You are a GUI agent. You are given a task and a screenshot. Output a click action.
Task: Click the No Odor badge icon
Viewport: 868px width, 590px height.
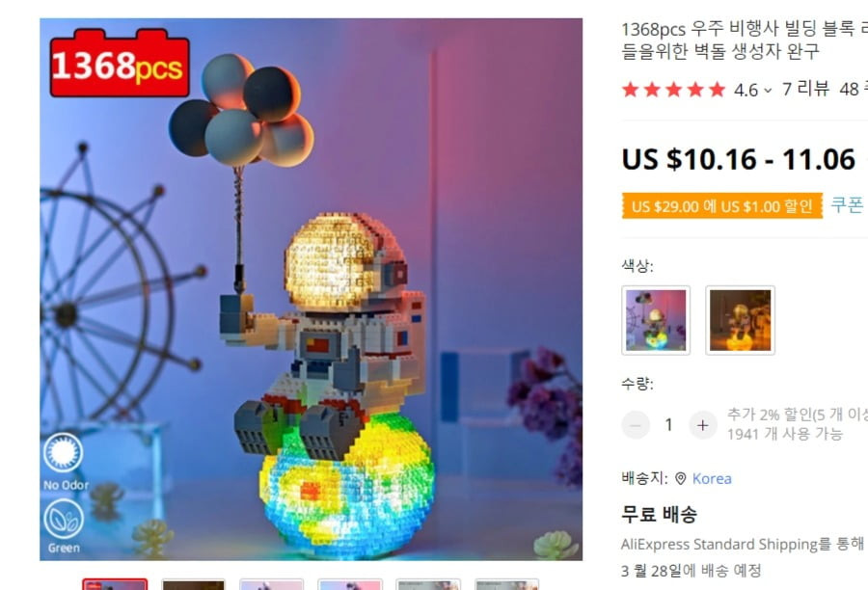64,453
